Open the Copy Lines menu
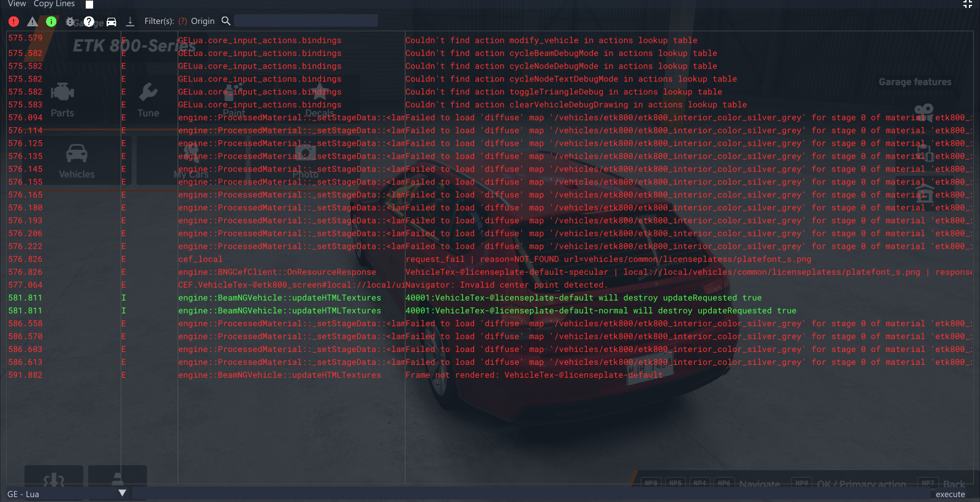The width and height of the screenshot is (980, 502). [x=55, y=4]
